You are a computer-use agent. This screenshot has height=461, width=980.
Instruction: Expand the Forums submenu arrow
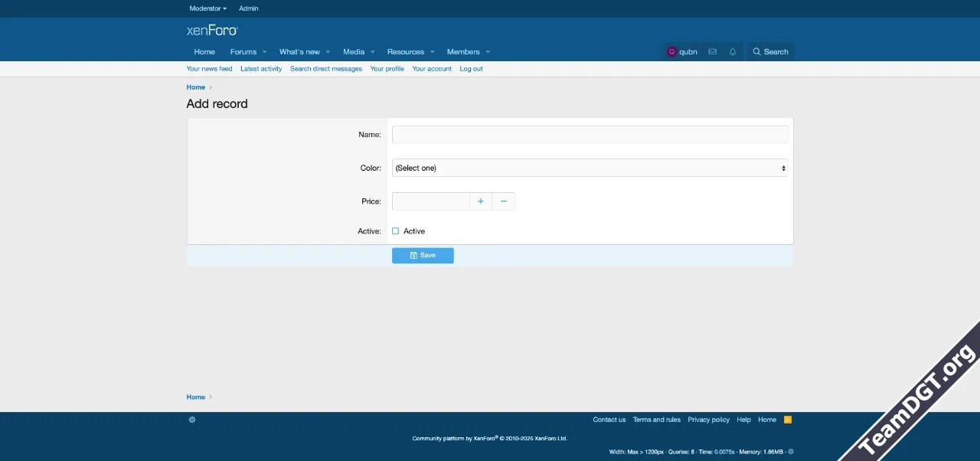tap(265, 52)
